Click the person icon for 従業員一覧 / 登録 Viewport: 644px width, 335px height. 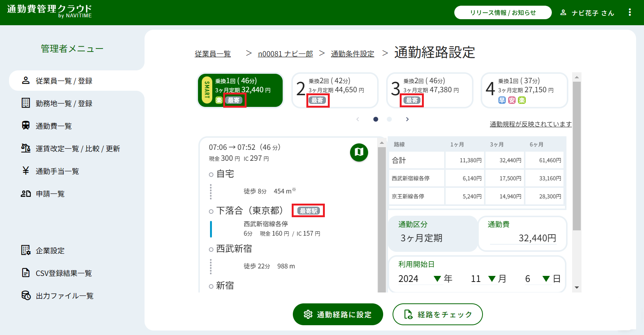tap(26, 81)
